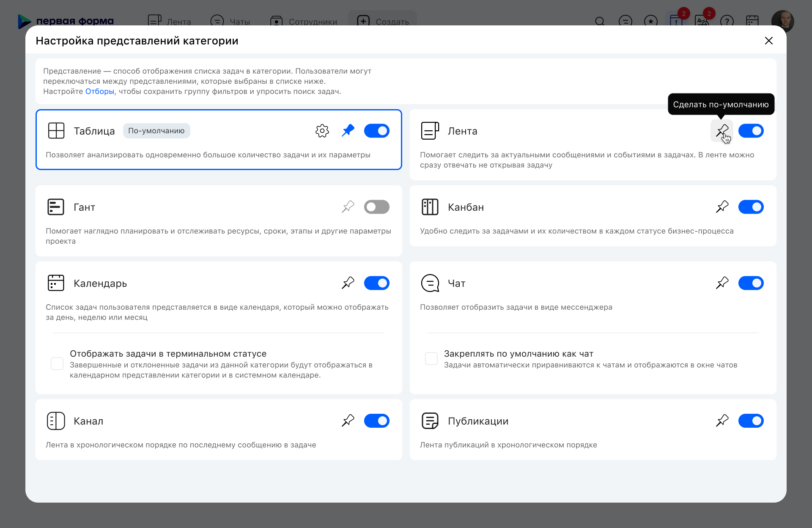This screenshot has width=812, height=528.
Task: Check 'Отображать задачи в терминальном статусе'
Action: point(57,363)
